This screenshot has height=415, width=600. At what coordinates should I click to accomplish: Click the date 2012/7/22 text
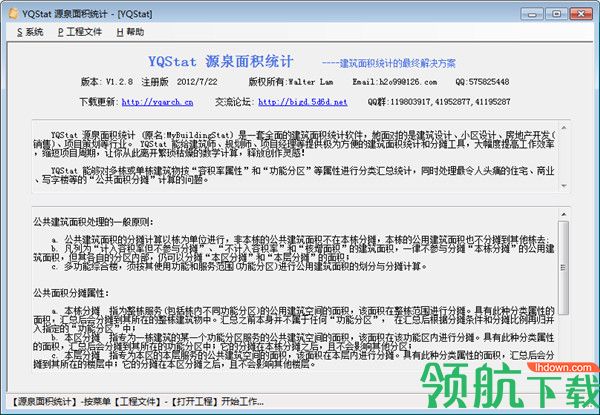point(197,81)
